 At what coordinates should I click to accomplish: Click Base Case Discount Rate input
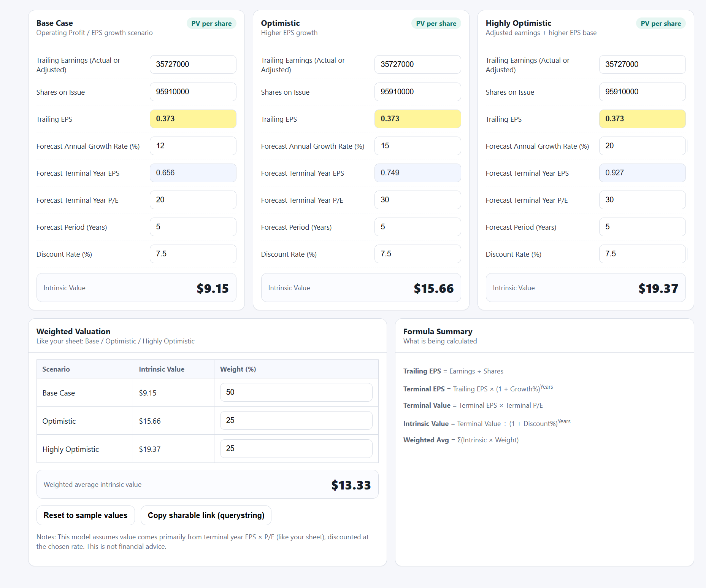pyautogui.click(x=193, y=254)
